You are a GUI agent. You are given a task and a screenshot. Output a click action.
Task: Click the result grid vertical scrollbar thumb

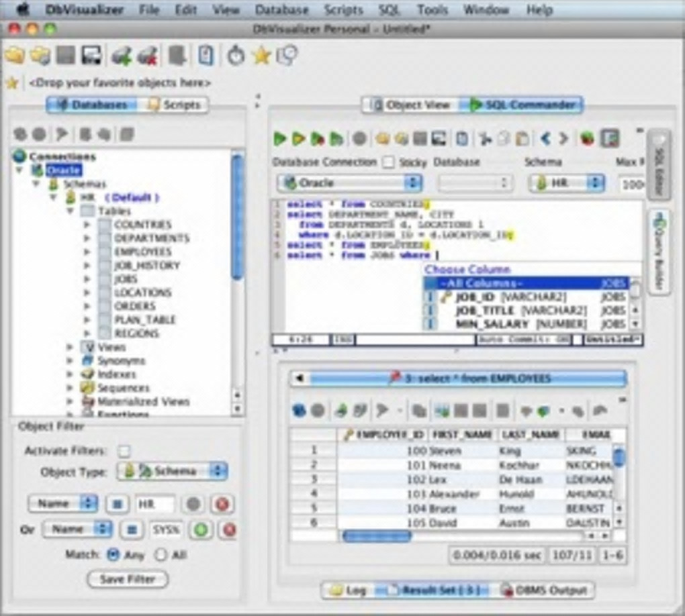619,456
